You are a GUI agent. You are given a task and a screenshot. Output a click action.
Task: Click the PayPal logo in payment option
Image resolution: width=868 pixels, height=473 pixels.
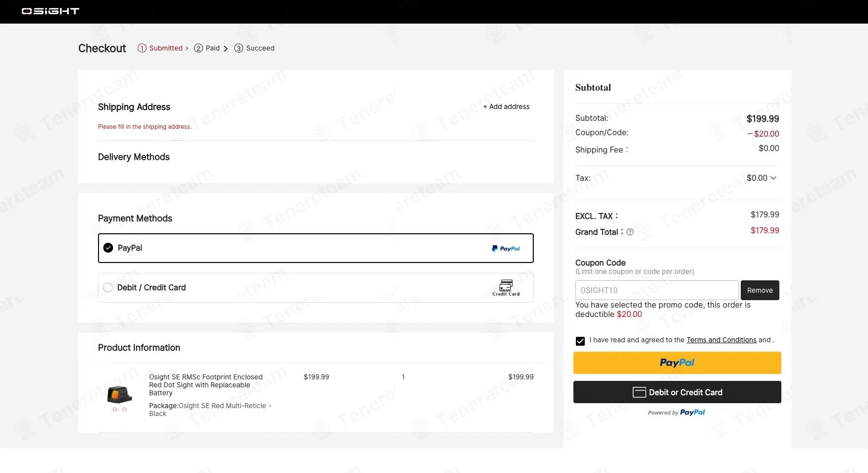coord(506,249)
